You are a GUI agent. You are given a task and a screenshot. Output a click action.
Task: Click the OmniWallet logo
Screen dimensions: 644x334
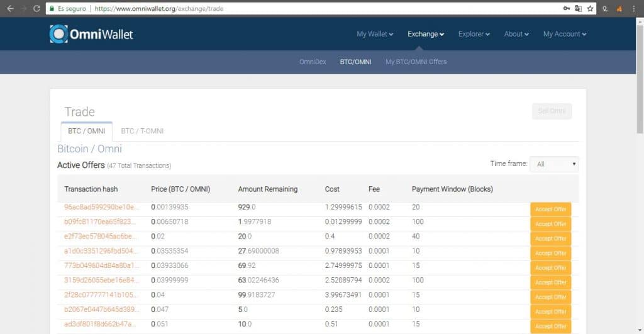(x=91, y=34)
